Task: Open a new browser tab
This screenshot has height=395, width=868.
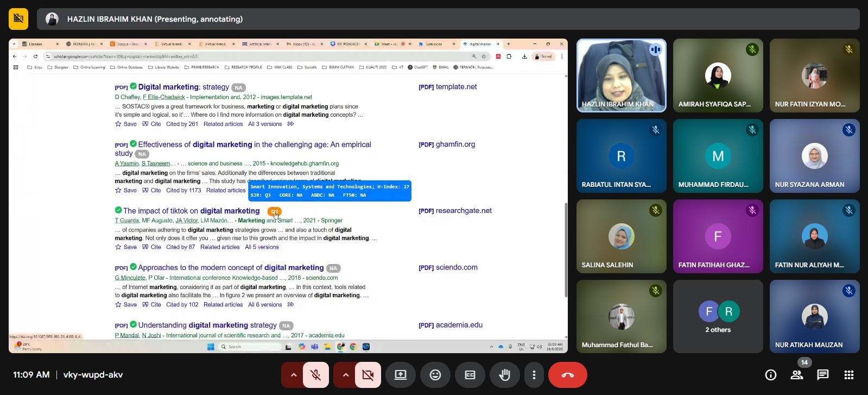Action: click(x=509, y=44)
